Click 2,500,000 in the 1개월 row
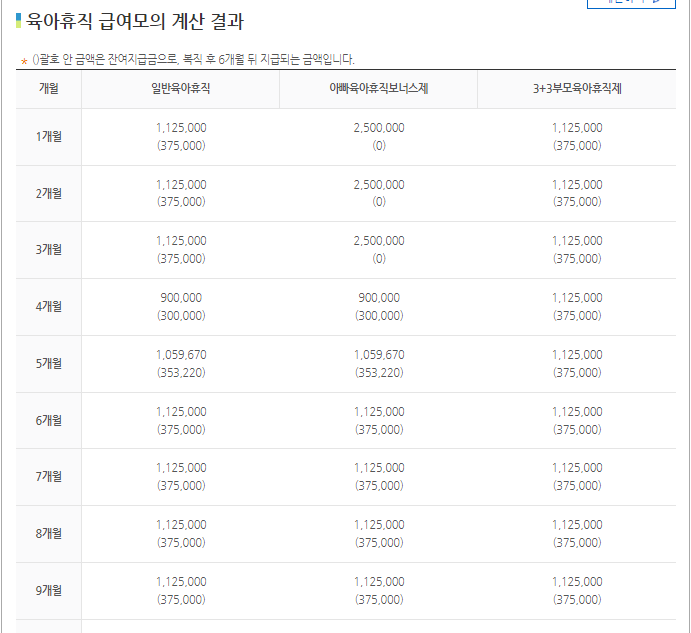Screen dimensions: 691x633 [x=379, y=128]
